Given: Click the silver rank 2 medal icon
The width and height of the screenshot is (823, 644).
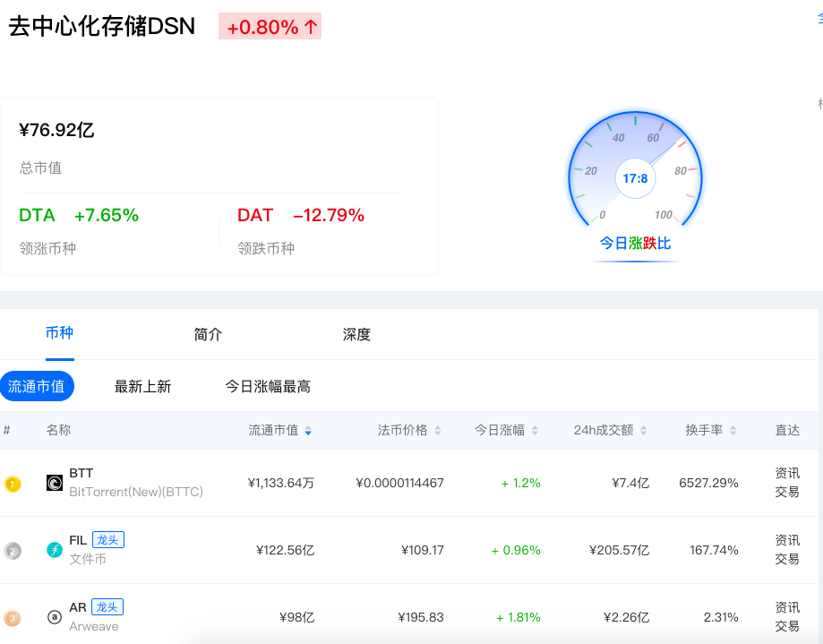Looking at the screenshot, I should coord(13,551).
